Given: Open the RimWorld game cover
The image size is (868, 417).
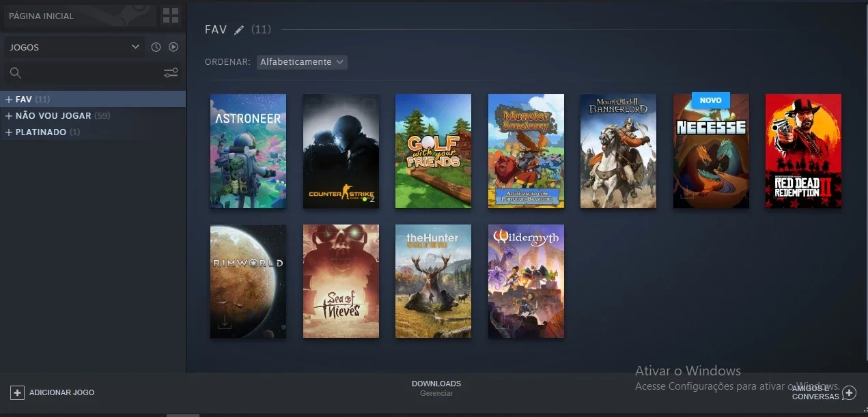Looking at the screenshot, I should click(x=248, y=281).
